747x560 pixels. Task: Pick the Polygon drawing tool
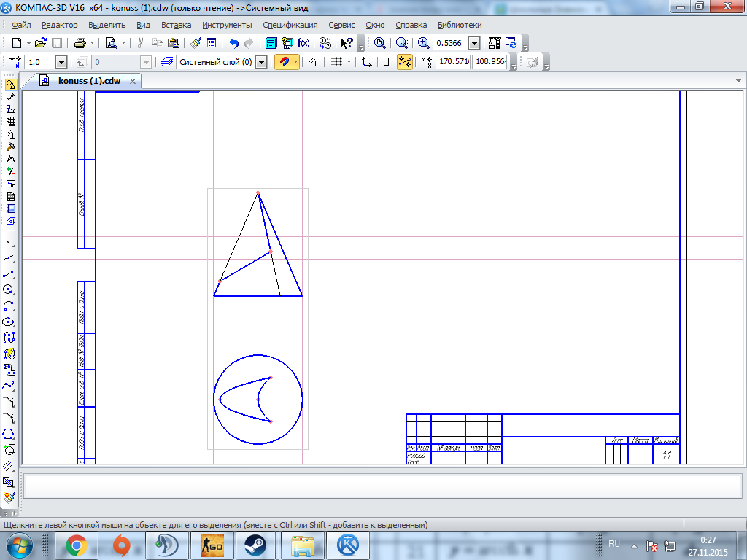[x=9, y=434]
